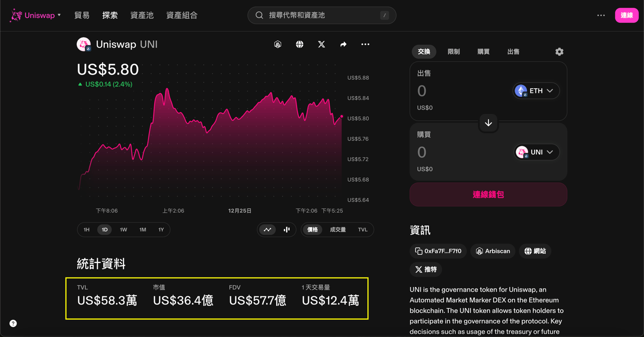This screenshot has width=644, height=337.
Task: Click the help question-mark icon
Action: [x=13, y=323]
